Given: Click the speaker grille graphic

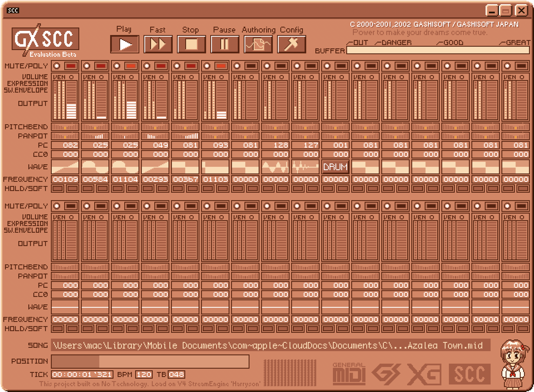Looking at the screenshot, I should click(290, 373).
